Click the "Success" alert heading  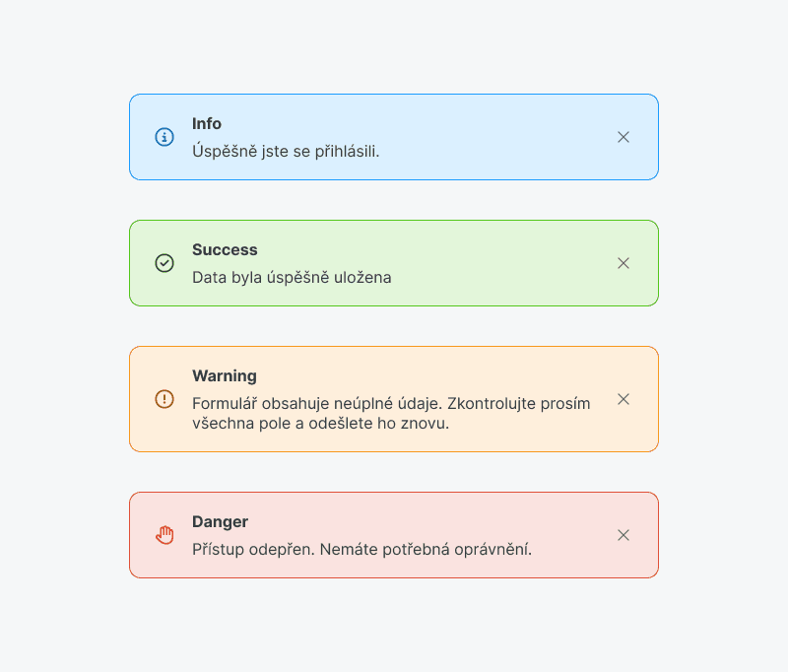click(225, 250)
